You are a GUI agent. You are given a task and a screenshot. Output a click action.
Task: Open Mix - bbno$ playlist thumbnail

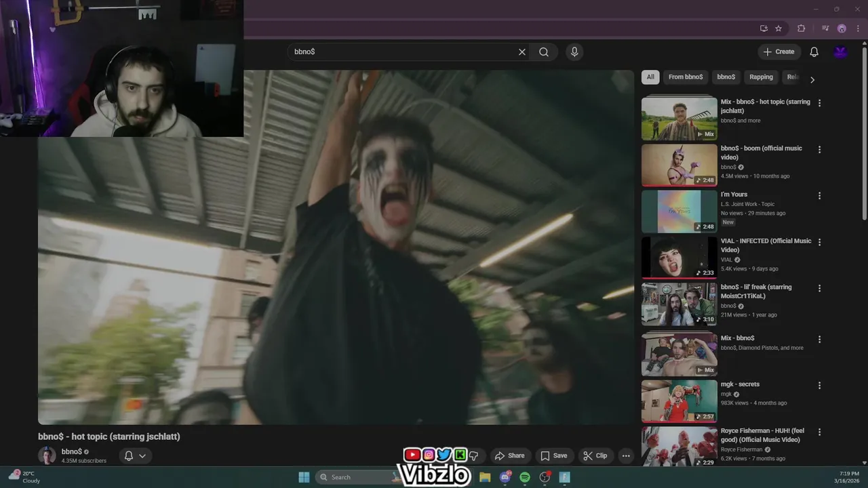pyautogui.click(x=679, y=354)
